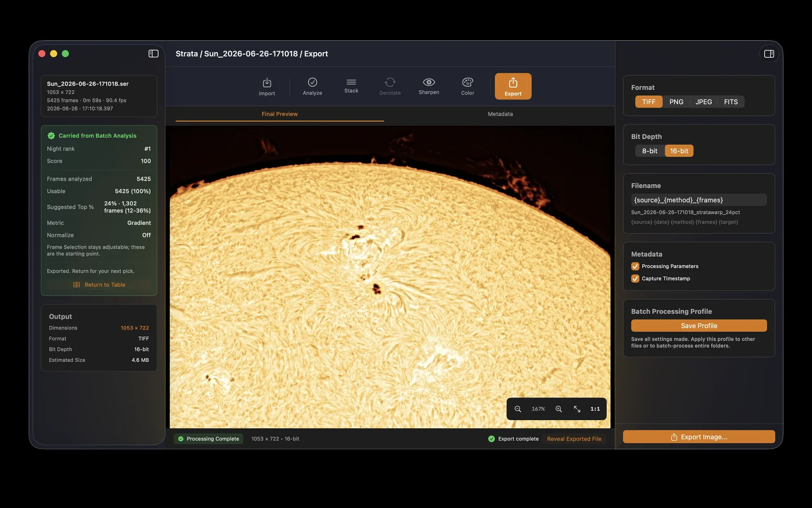Click the green Carried from Batch Analysis badge icon

[x=51, y=136]
